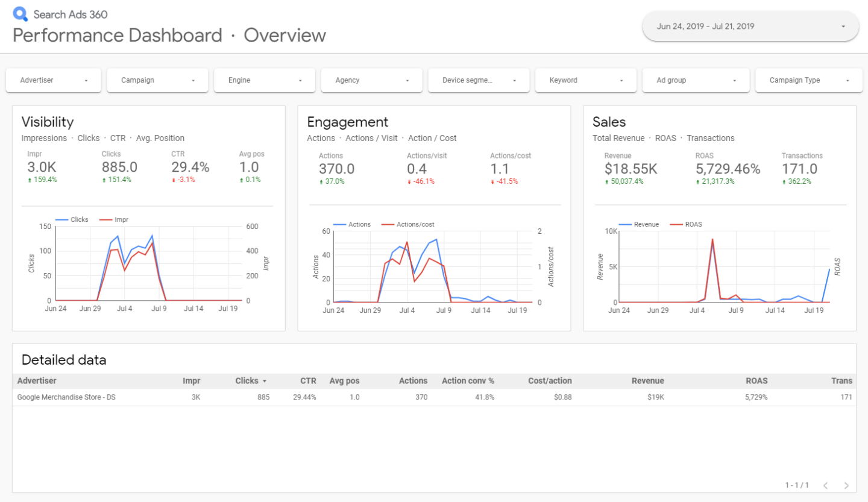
Task: Click the Search Ads 360 logo icon
Action: pyautogui.click(x=20, y=14)
